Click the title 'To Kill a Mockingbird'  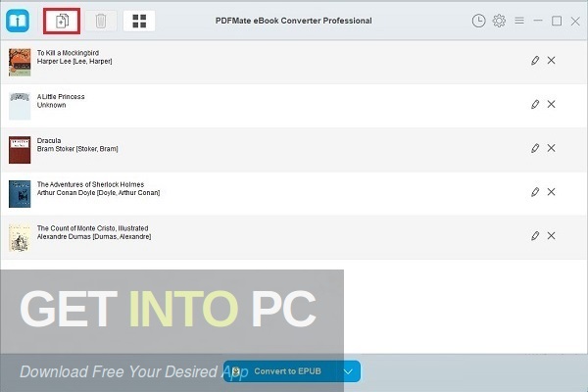[68, 53]
